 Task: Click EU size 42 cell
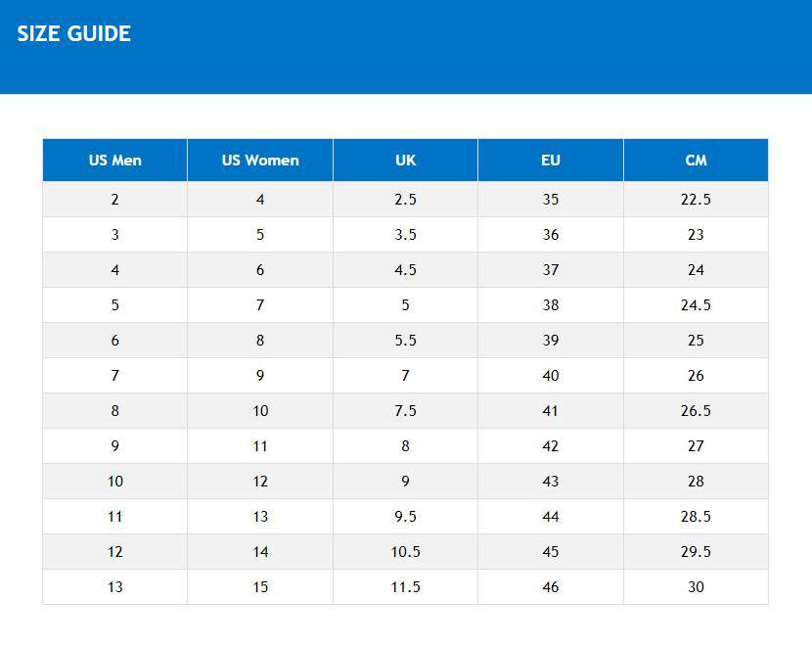(551, 446)
